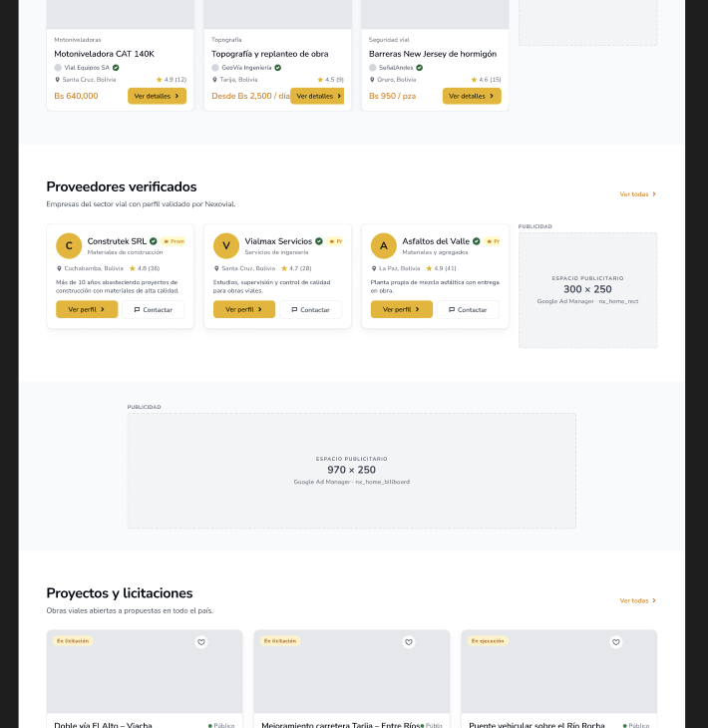The width and height of the screenshot is (708, 728).
Task: Click Vialmax Servicios promoted star badge
Action: click(x=334, y=241)
